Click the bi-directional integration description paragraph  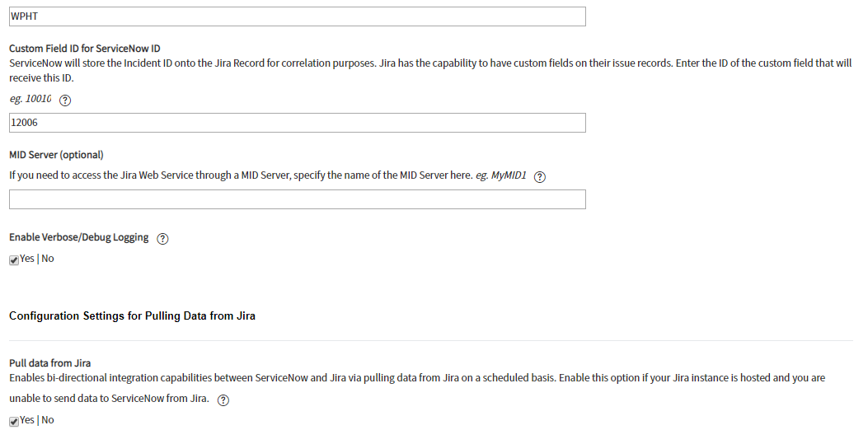(417, 389)
